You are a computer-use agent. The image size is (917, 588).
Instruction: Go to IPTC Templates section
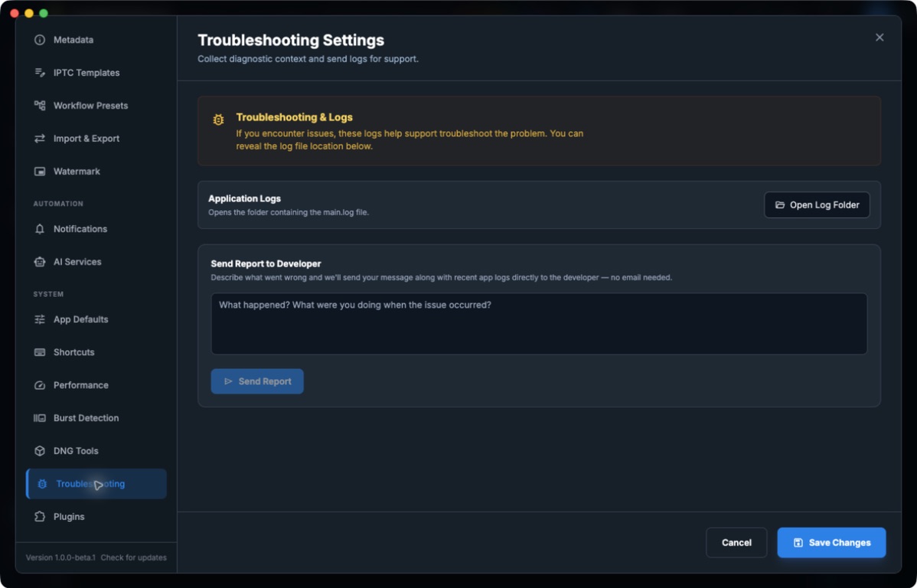click(x=96, y=73)
